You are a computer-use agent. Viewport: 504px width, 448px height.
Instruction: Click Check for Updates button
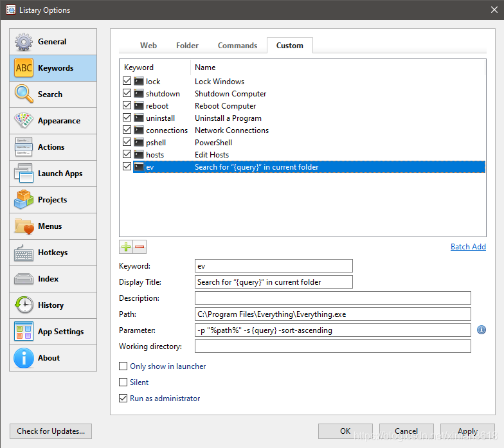click(51, 431)
